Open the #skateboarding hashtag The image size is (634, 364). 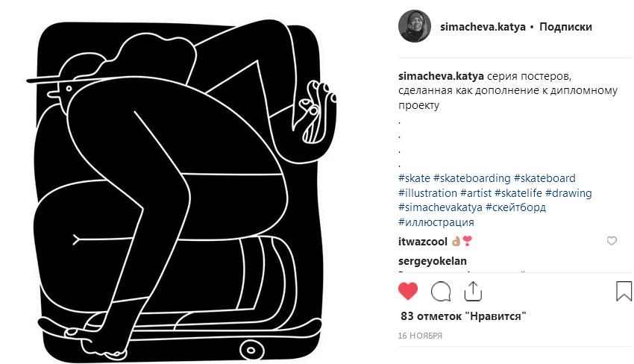472,178
